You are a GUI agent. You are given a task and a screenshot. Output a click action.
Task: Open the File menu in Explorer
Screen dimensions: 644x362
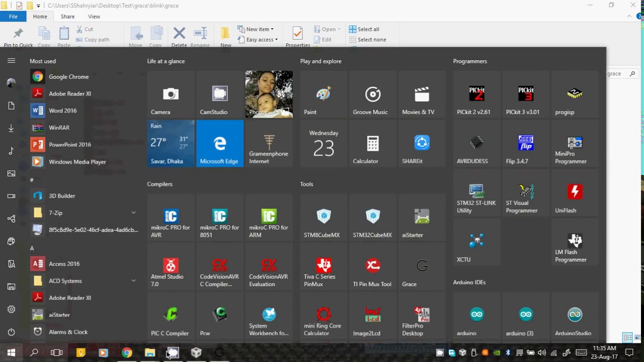click(13, 17)
